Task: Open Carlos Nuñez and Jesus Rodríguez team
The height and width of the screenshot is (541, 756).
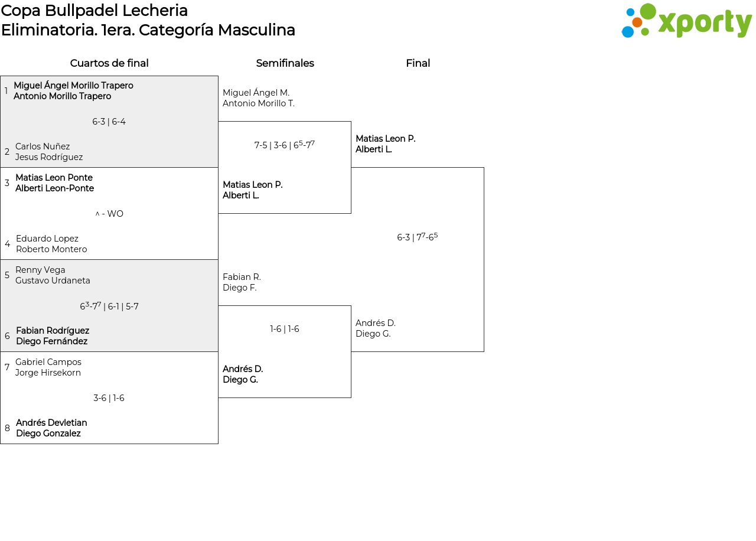Action: click(x=49, y=152)
